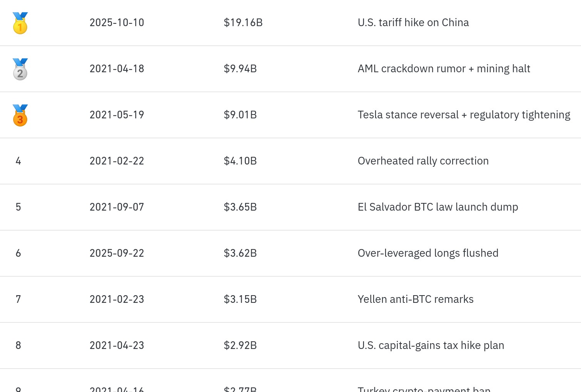Image resolution: width=581 pixels, height=392 pixels.
Task: Click the Yellen anti-BTC remarks cell
Action: 415,299
